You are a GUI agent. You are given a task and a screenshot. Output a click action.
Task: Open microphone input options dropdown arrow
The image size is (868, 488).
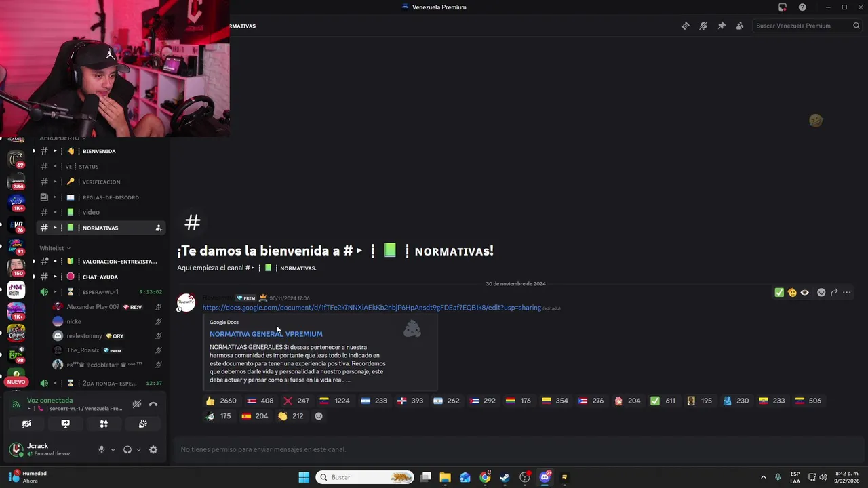113,449
